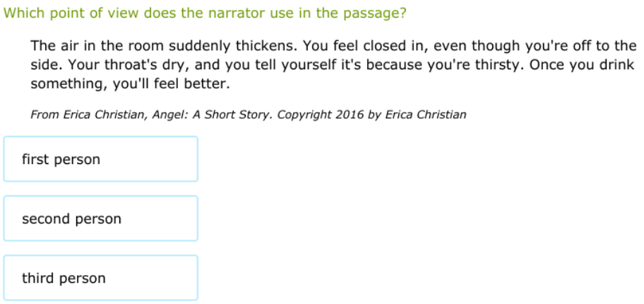
Task: Click the green question prompt text
Action: point(205,13)
